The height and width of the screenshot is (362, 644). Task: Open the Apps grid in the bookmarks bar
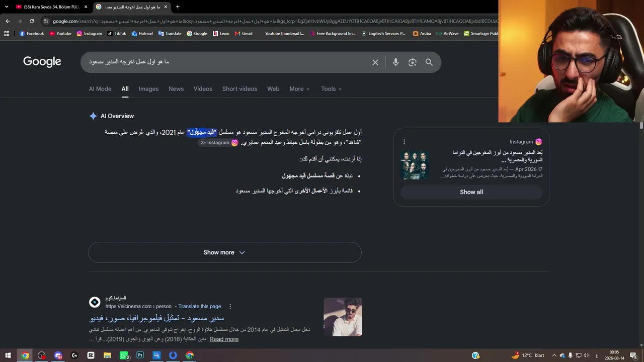(7, 34)
